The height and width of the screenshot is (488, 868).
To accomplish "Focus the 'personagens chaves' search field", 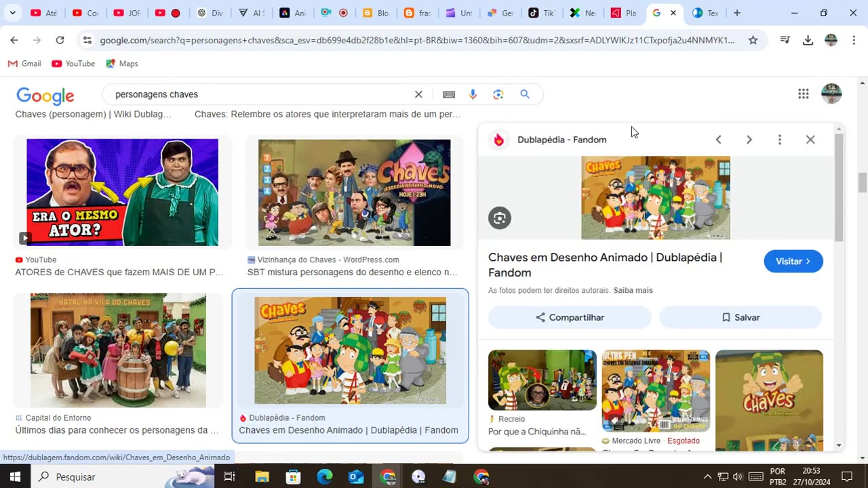I will (x=261, y=94).
